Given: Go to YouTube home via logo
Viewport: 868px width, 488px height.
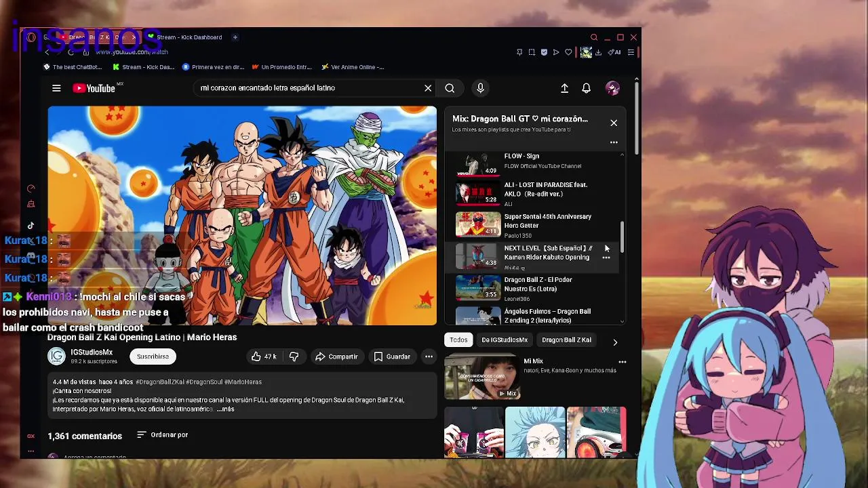Looking at the screenshot, I should coord(94,88).
